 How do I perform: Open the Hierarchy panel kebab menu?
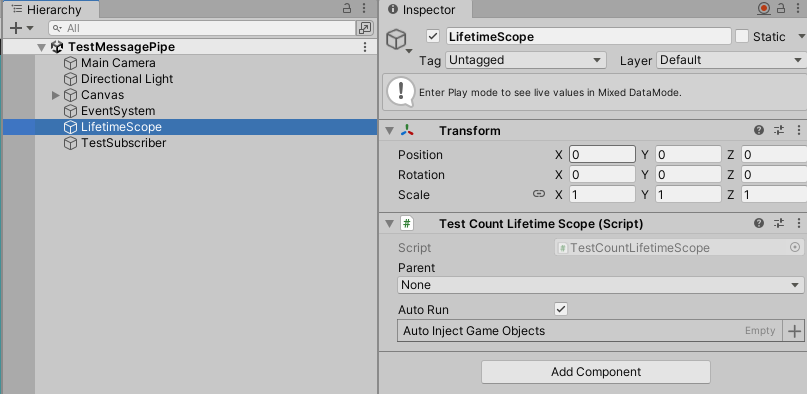(364, 8)
